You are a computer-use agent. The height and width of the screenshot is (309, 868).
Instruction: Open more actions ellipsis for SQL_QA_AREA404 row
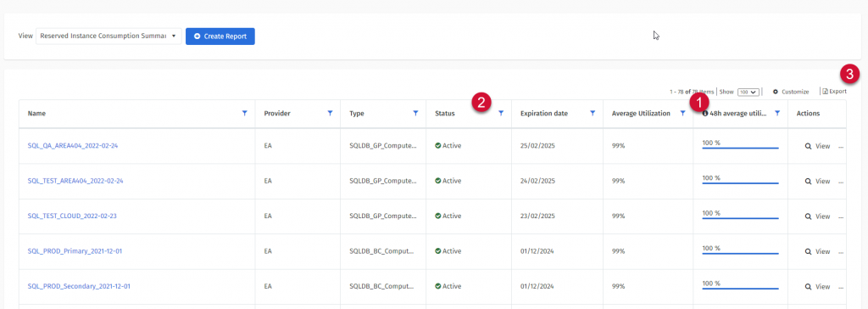pyautogui.click(x=842, y=147)
